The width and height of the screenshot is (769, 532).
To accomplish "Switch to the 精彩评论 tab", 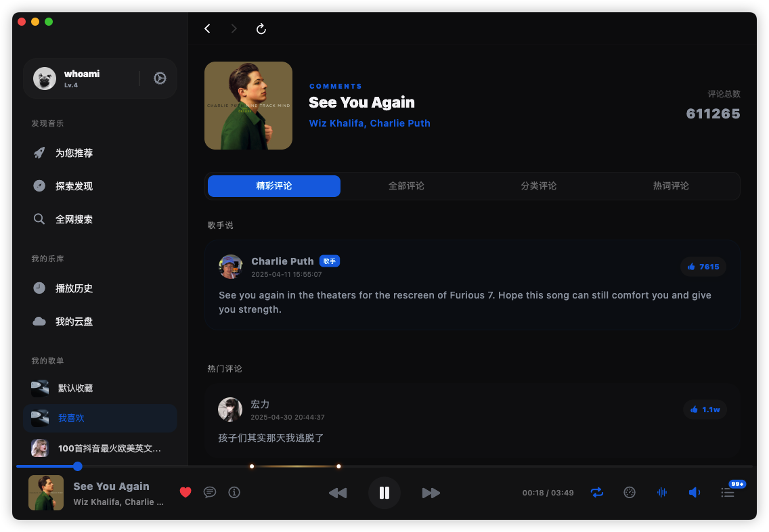I will click(274, 186).
